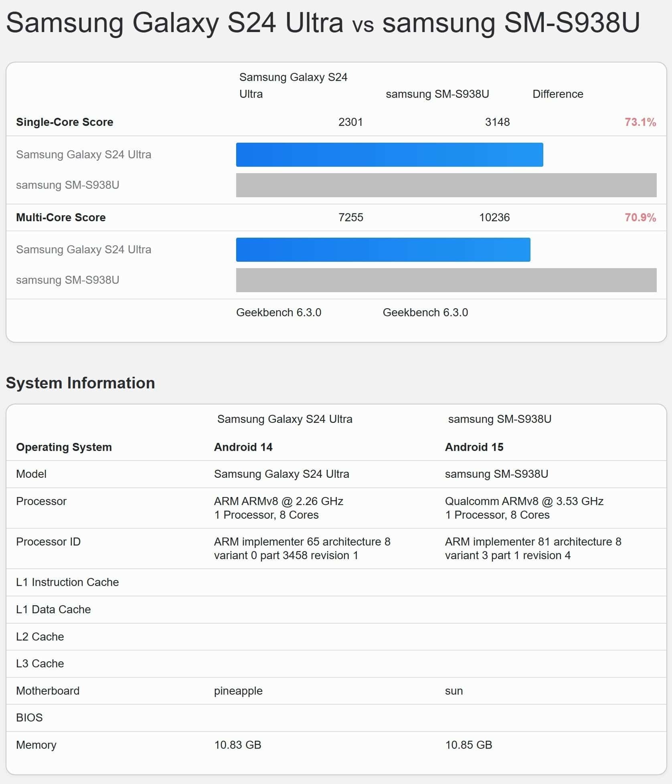Click the L2 Cache label
Image resolution: width=672 pixels, height=784 pixels.
tap(40, 636)
